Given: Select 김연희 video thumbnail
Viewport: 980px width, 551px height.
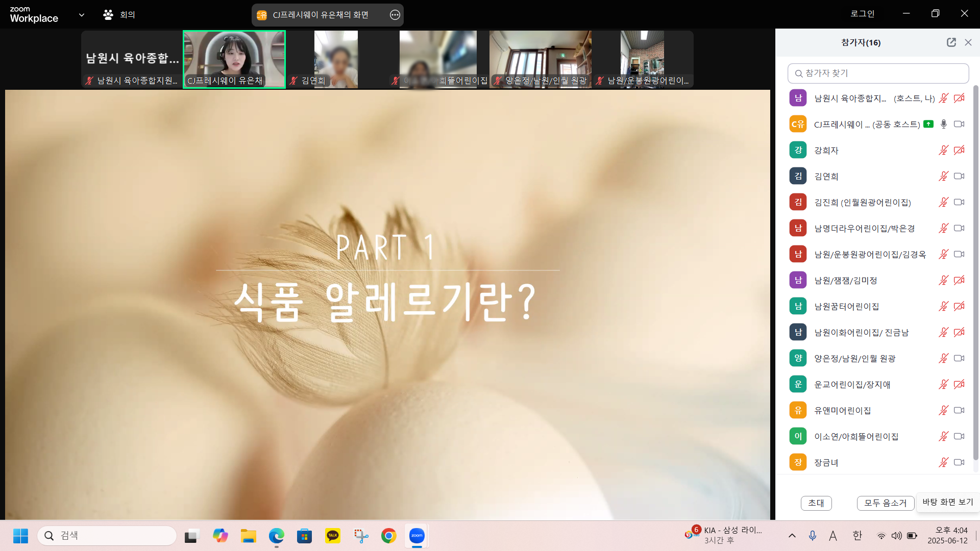Looking at the screenshot, I should coord(336,59).
